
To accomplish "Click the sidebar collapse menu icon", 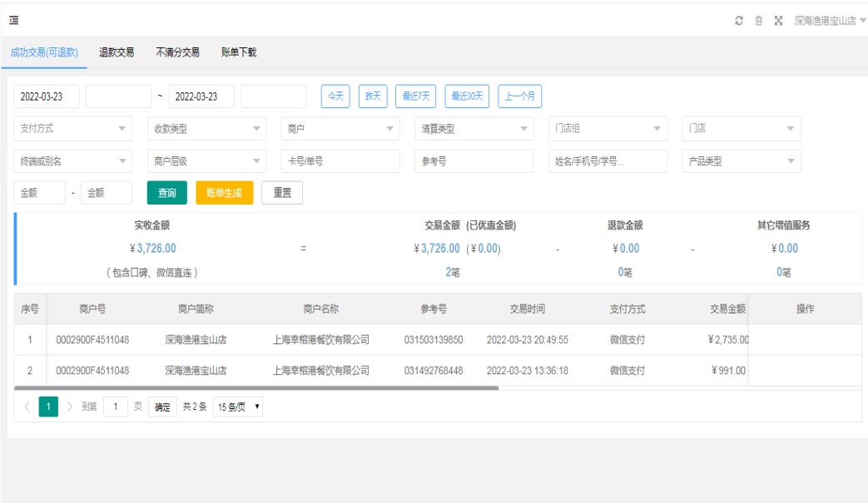I will pyautogui.click(x=14, y=20).
